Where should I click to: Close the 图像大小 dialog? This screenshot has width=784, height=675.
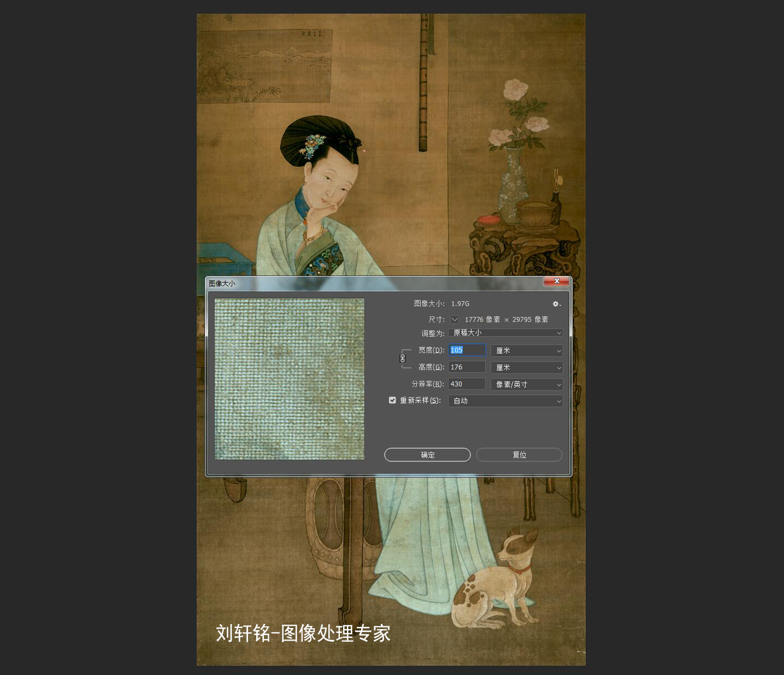556,281
